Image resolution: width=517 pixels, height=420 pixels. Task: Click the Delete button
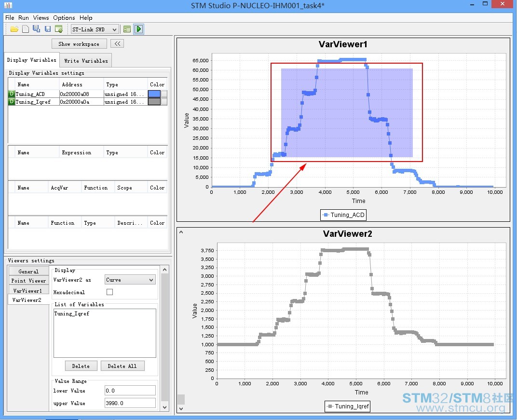pos(81,366)
